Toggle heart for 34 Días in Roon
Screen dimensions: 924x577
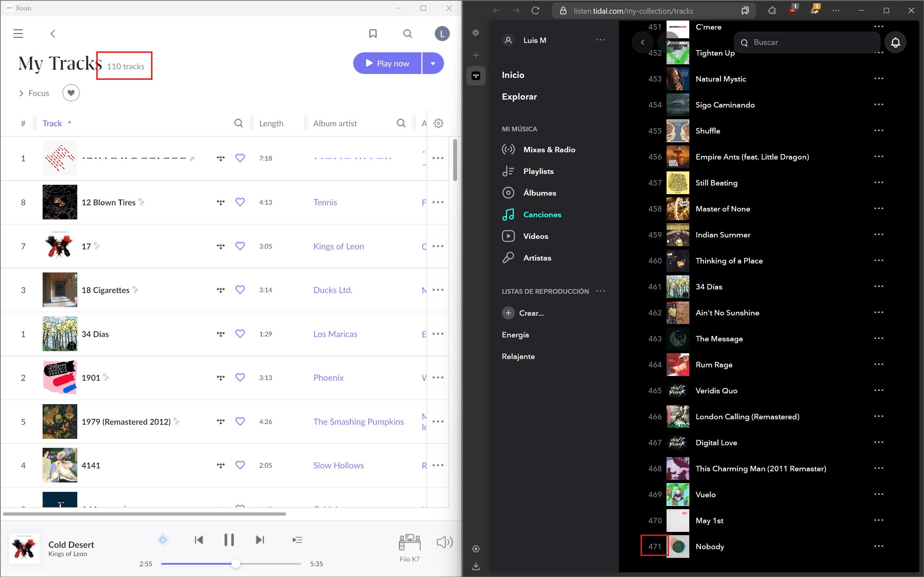click(x=240, y=334)
